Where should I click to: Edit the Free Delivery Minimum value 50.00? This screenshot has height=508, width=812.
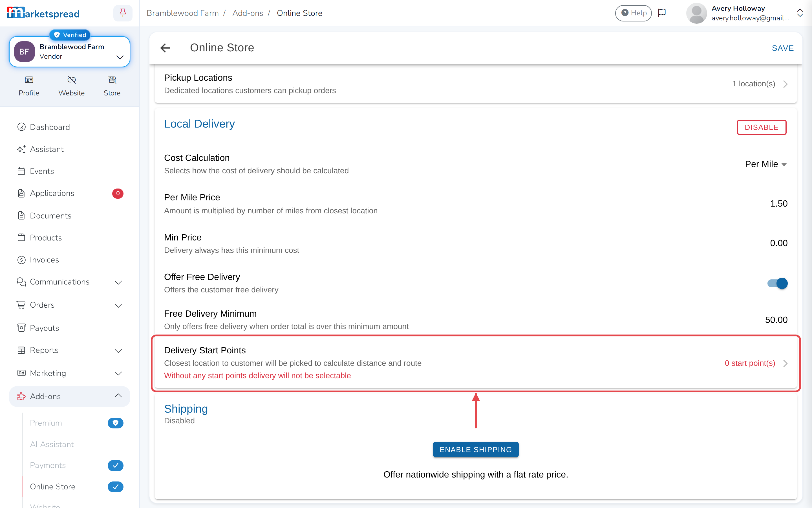(776, 320)
